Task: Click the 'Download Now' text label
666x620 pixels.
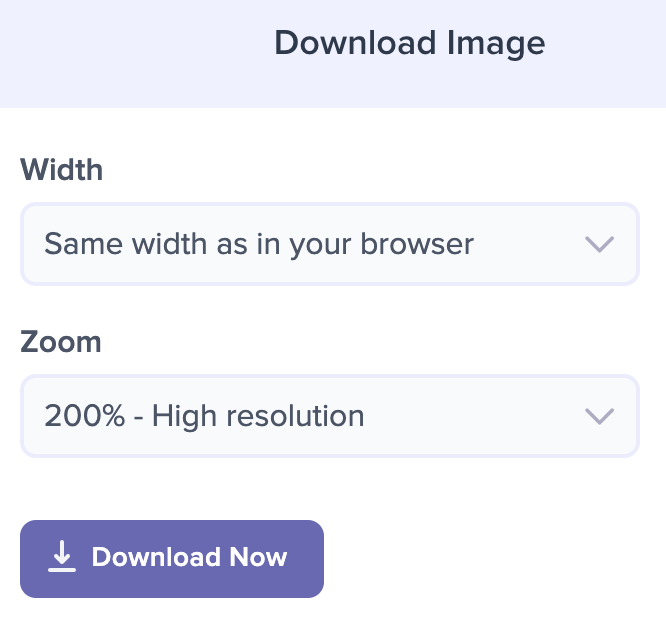Action: 189,557
